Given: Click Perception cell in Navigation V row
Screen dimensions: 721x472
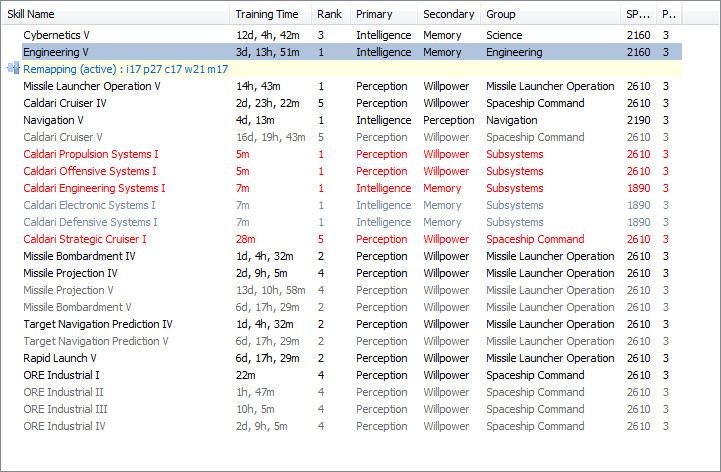Looking at the screenshot, I should click(448, 120).
